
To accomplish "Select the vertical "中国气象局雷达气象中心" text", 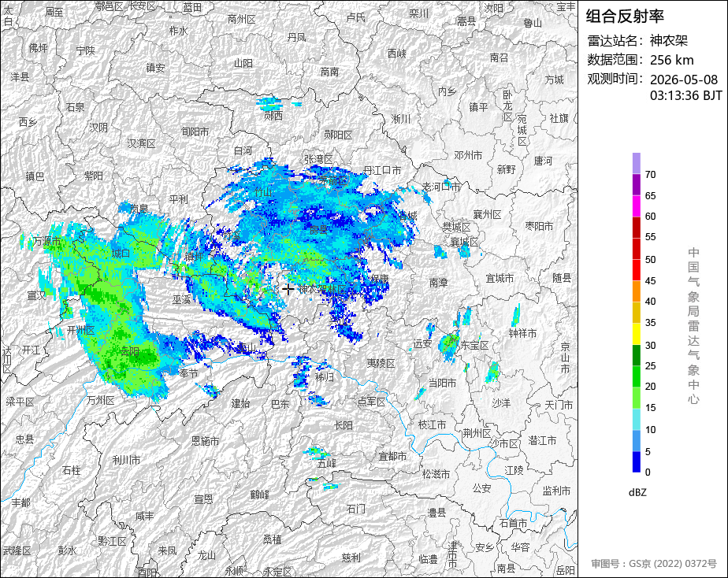I will coord(693,326).
